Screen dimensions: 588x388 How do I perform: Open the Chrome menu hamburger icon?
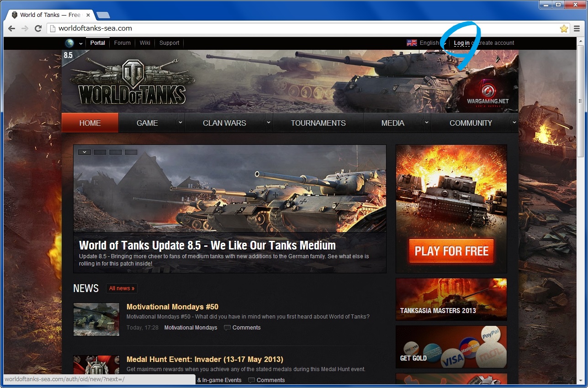pyautogui.click(x=576, y=28)
